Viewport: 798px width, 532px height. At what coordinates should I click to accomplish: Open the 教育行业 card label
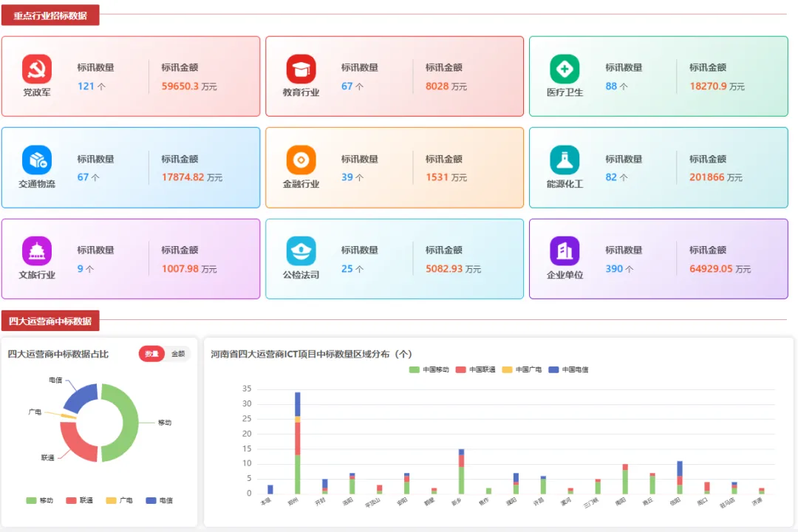tap(301, 92)
